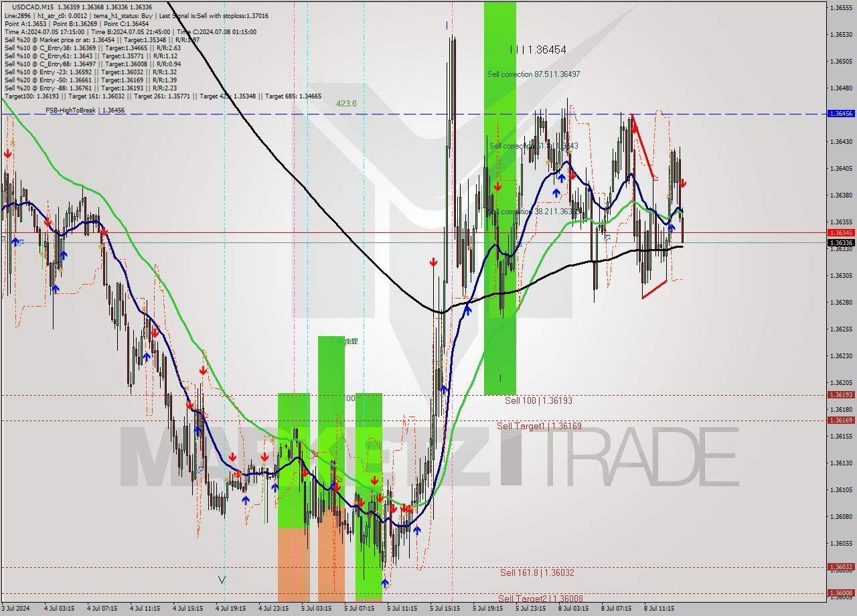Click the '5 Jul 19:15' time axis label
The width and height of the screenshot is (857, 616).
click(x=488, y=609)
